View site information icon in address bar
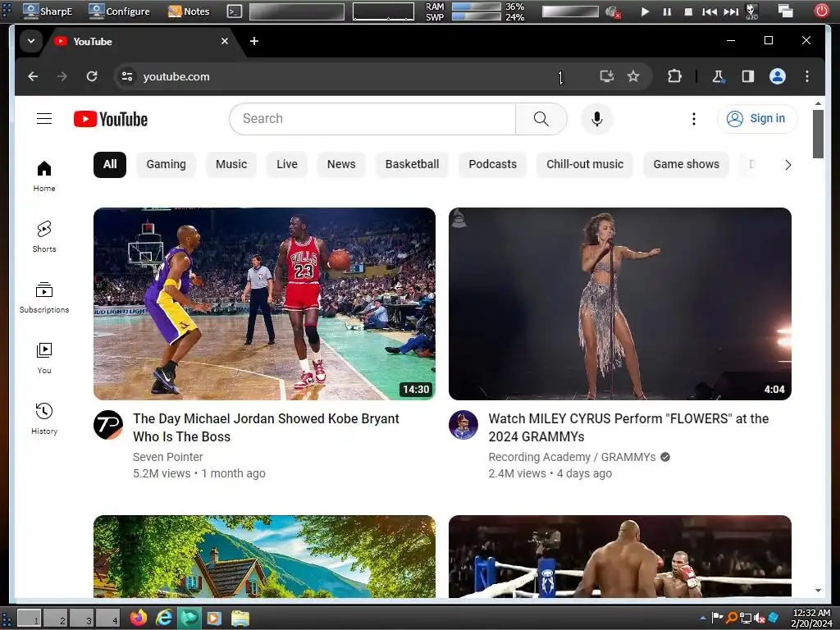This screenshot has width=840, height=630. point(127,76)
